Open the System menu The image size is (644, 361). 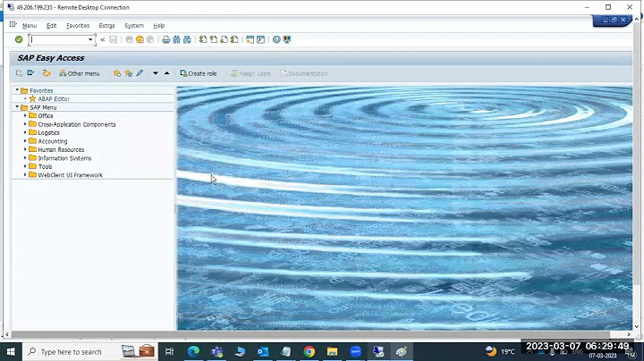[134, 25]
